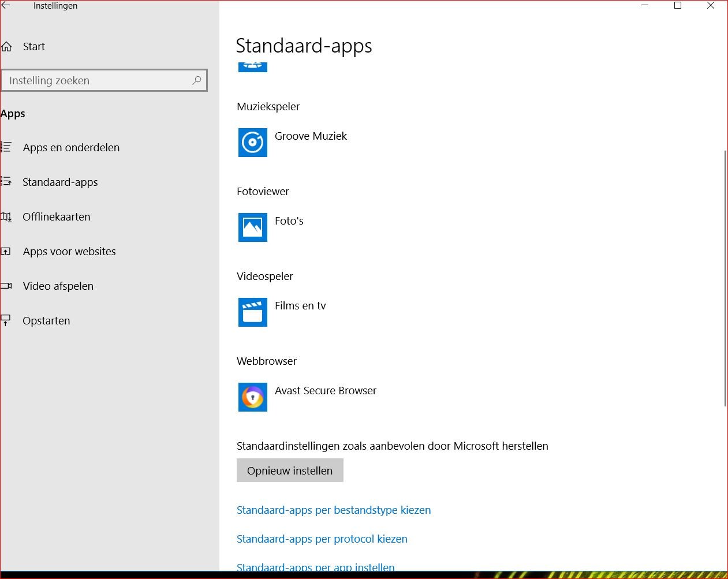
Task: Click the back arrow in title bar
Action: (6, 5)
